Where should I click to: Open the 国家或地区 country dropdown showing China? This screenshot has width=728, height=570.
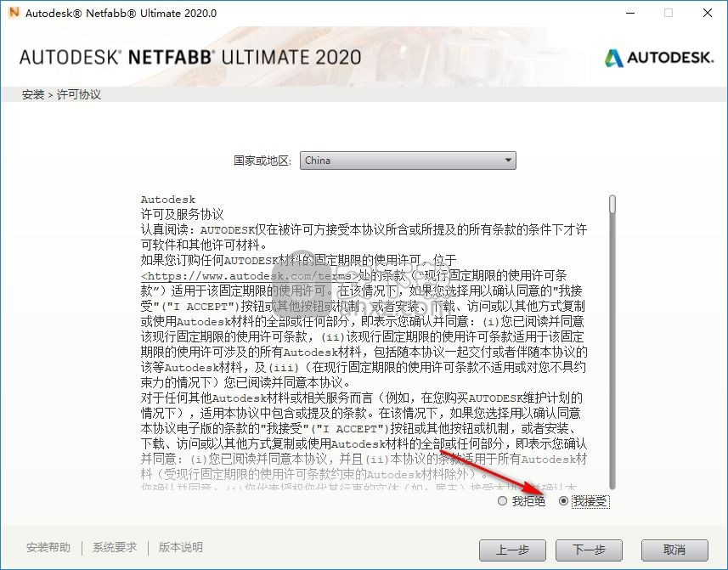(x=408, y=161)
